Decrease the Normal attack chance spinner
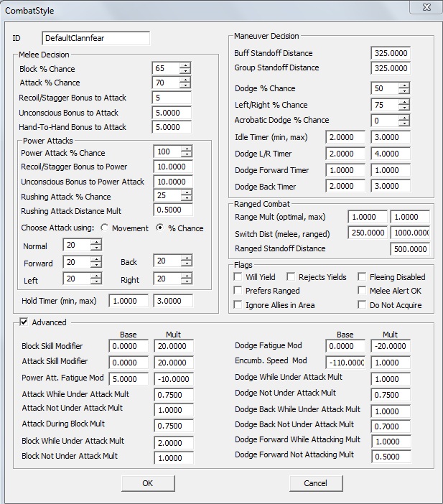The height and width of the screenshot is (504, 443). (95, 248)
